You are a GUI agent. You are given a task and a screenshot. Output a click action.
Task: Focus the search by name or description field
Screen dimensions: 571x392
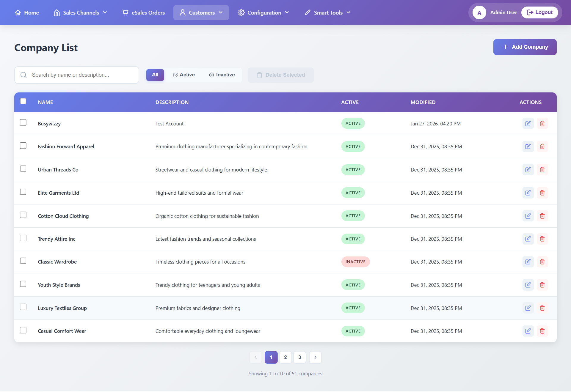[80, 75]
